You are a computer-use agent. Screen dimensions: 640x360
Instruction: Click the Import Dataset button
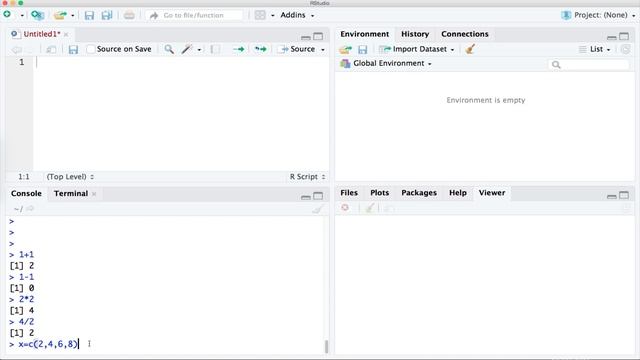(417, 49)
